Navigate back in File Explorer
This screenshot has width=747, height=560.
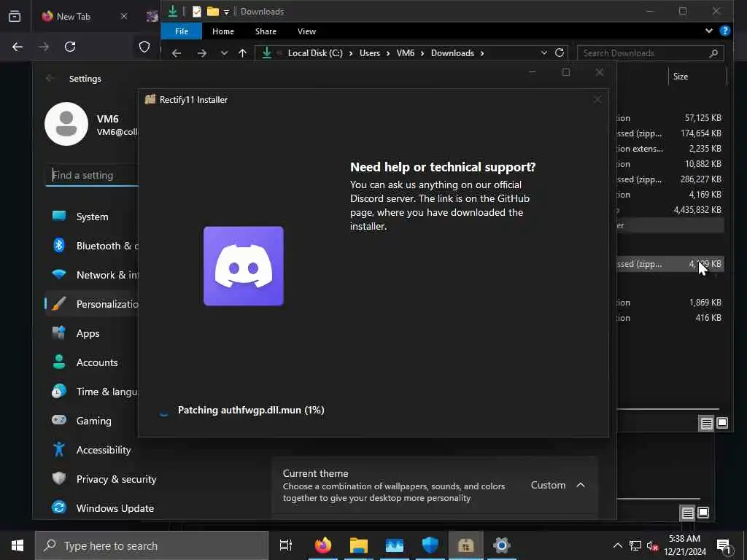point(177,53)
